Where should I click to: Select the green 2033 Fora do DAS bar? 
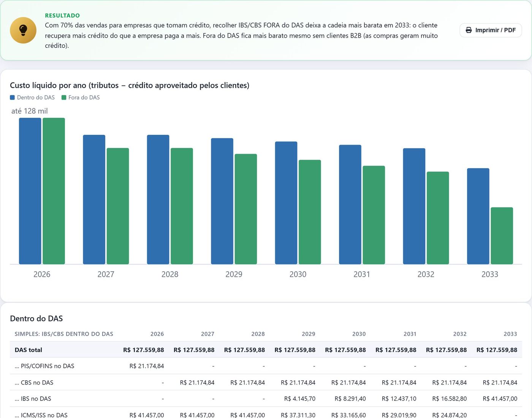point(502,236)
